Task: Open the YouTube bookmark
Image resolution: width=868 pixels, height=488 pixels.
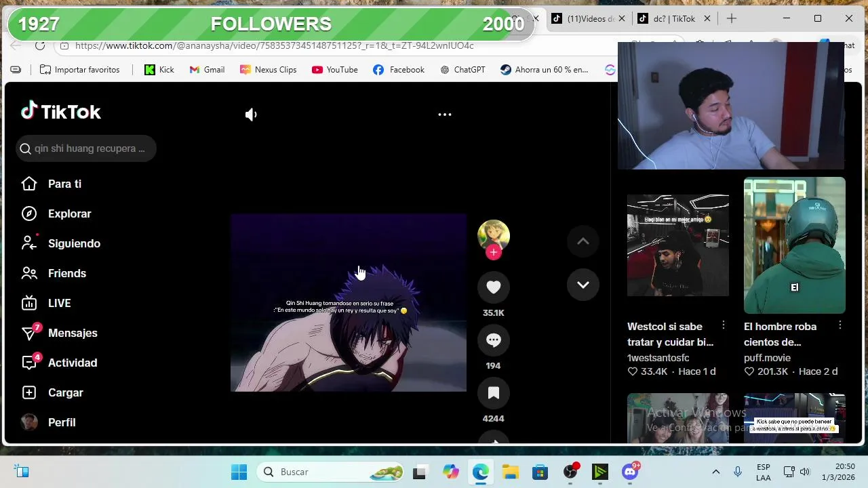Action: pos(334,70)
